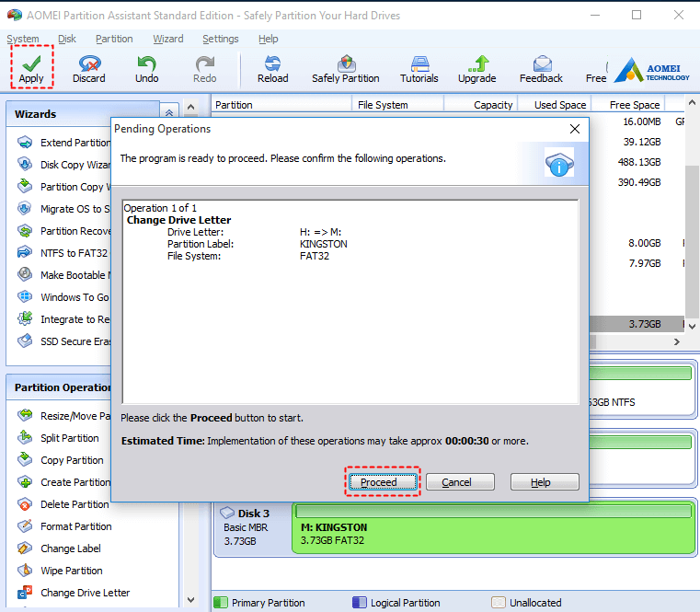Launch the Disk Copy Wizard
The width and height of the screenshot is (700, 612).
pos(63,165)
